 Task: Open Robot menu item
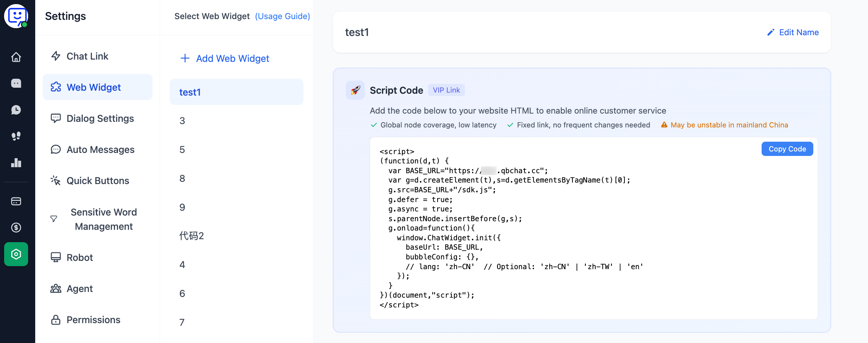pos(97,257)
